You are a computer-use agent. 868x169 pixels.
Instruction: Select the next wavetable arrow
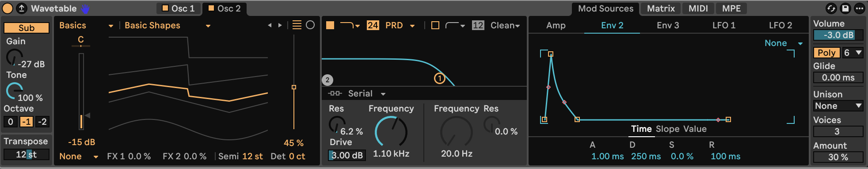pos(280,26)
